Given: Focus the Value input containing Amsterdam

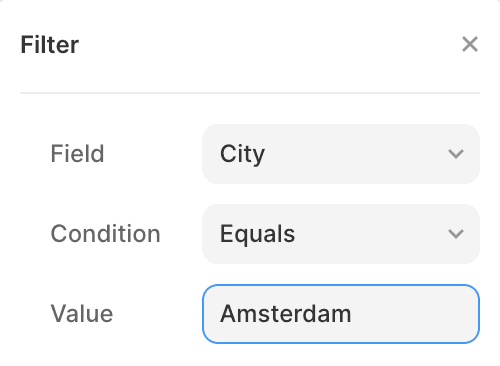Looking at the screenshot, I should pos(341,314).
